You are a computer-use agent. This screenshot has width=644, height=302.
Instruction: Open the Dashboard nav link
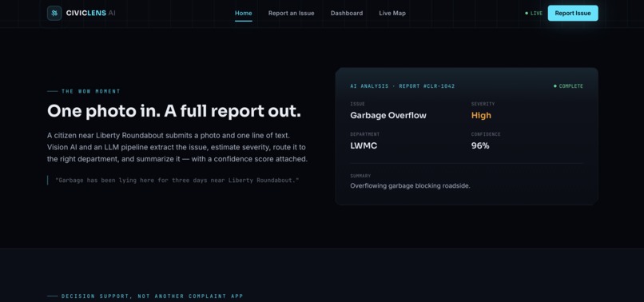click(x=347, y=13)
